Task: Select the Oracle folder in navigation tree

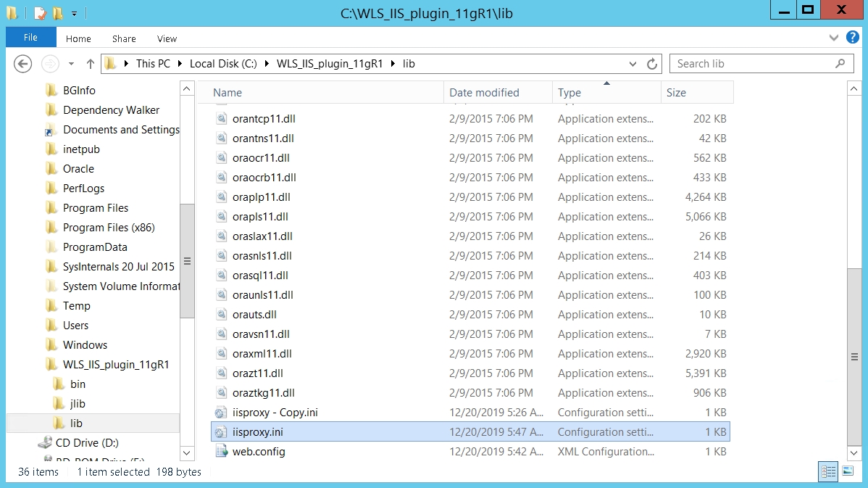Action: (x=78, y=169)
